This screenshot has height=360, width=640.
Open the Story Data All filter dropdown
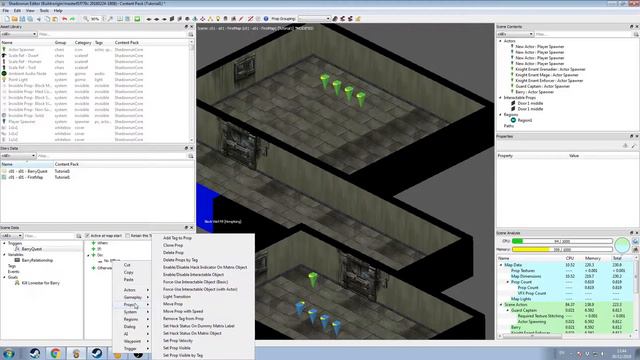tap(18, 156)
